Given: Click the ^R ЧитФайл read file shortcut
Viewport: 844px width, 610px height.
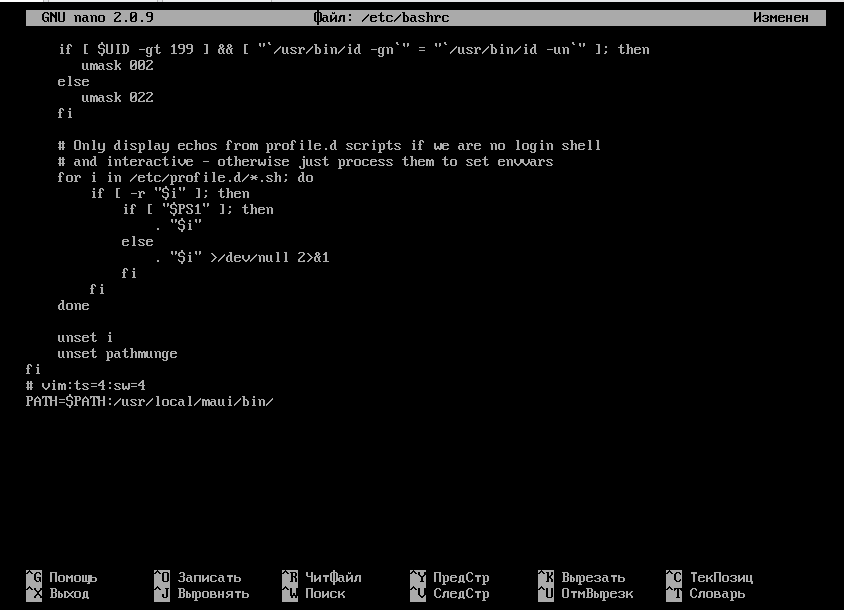Looking at the screenshot, I should coord(322,577).
